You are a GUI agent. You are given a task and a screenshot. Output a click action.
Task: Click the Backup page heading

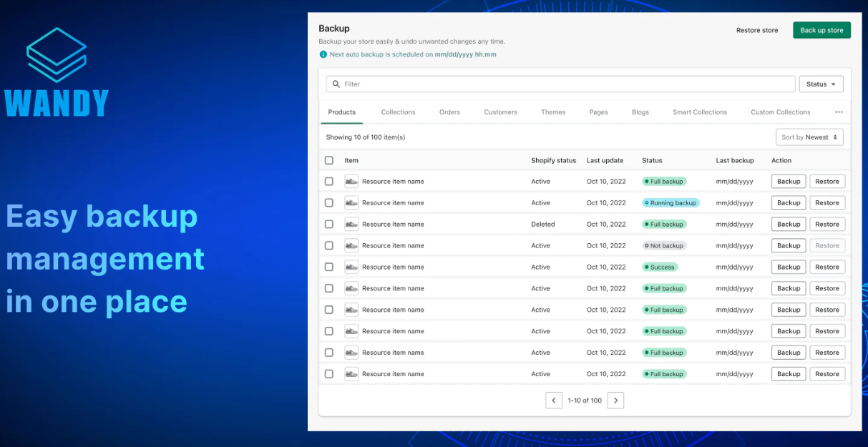click(x=334, y=29)
